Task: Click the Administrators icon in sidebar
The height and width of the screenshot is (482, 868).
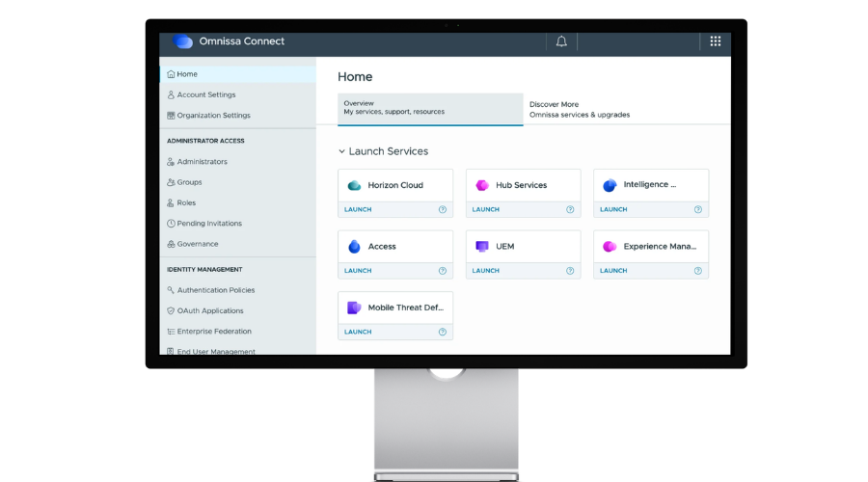Action: (x=171, y=162)
